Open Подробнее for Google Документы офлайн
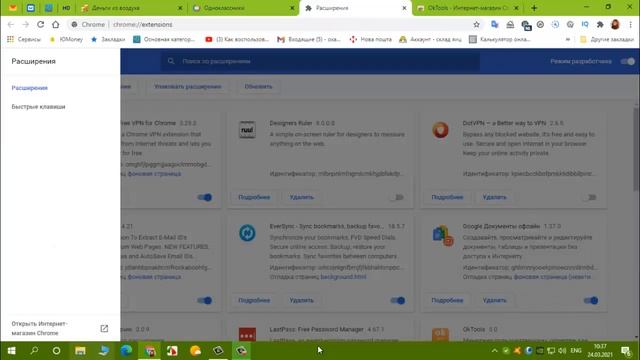This screenshot has height=360, width=640. coord(447,300)
